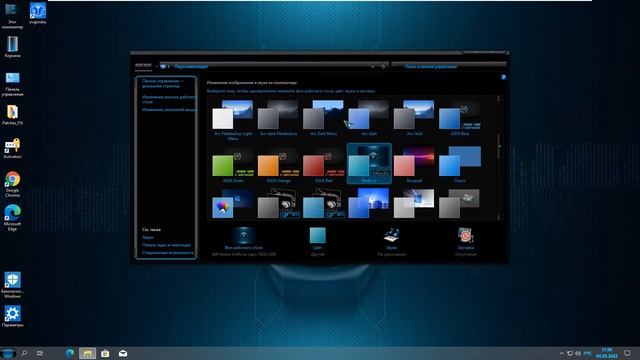Open Панель управления домашняя страница link
The image size is (640, 360).
coord(163,84)
